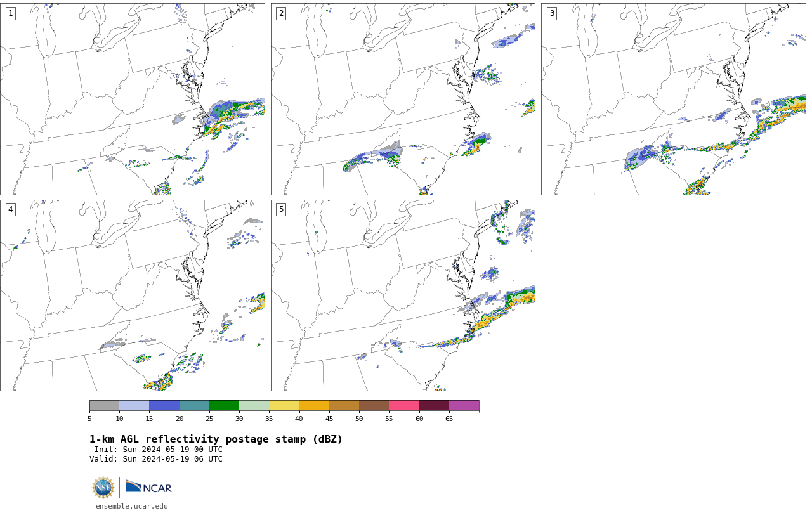This screenshot has width=812, height=513.
Task: Click the panel number 1 label
Action: point(10,13)
